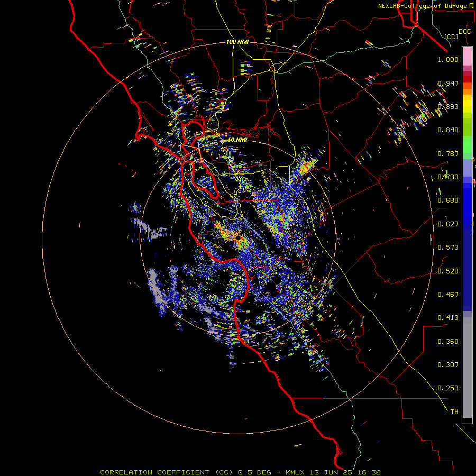Viewport: 476px width, 476px height.
Task: Click the "[CC]" legend header
Action: 452,36
